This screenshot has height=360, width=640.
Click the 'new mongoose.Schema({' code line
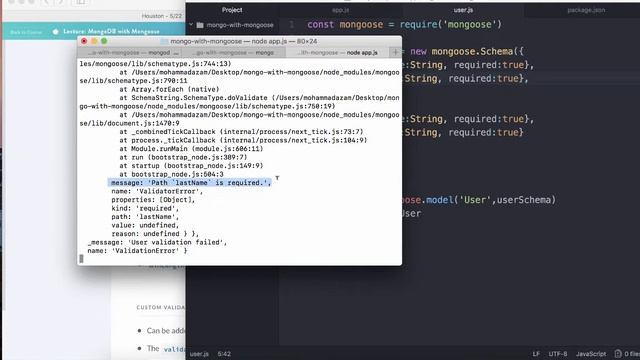(467, 51)
